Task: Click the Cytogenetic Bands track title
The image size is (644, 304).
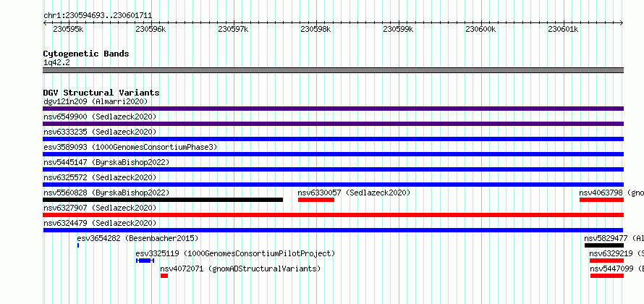Action: coord(86,54)
